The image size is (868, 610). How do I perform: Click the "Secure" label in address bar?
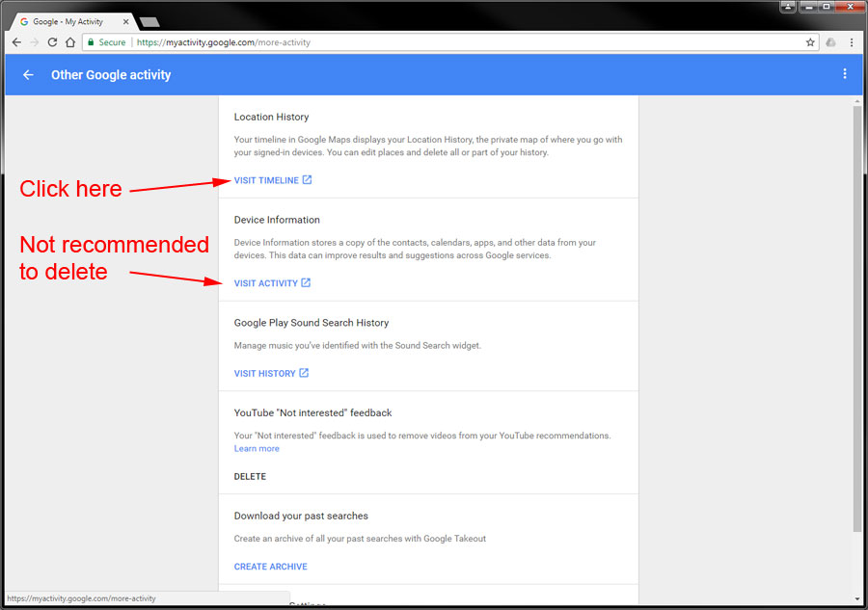pos(113,42)
